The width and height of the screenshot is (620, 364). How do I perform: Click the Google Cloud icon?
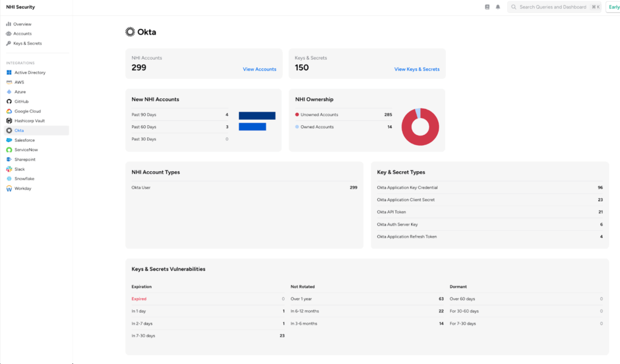coord(9,111)
